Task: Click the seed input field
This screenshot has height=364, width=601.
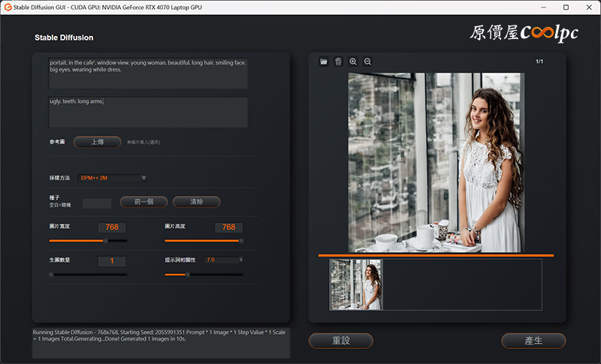Action: pyautogui.click(x=97, y=203)
